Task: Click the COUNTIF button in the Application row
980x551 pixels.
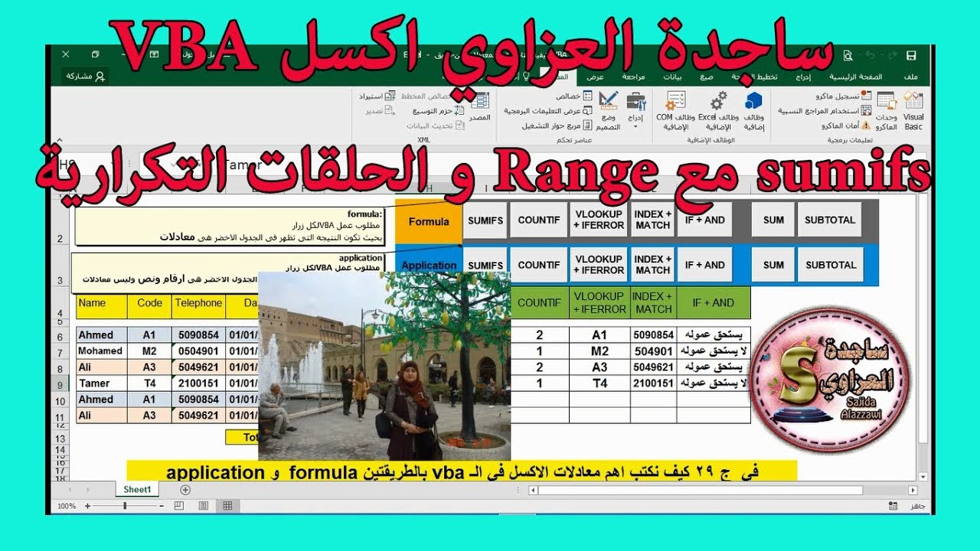Action: coord(538,266)
